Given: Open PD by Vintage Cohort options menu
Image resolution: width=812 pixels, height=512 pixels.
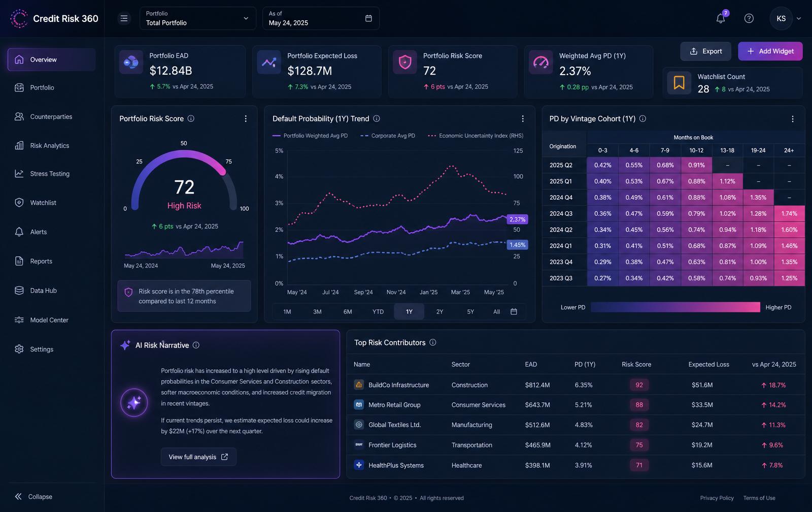Looking at the screenshot, I should [793, 119].
